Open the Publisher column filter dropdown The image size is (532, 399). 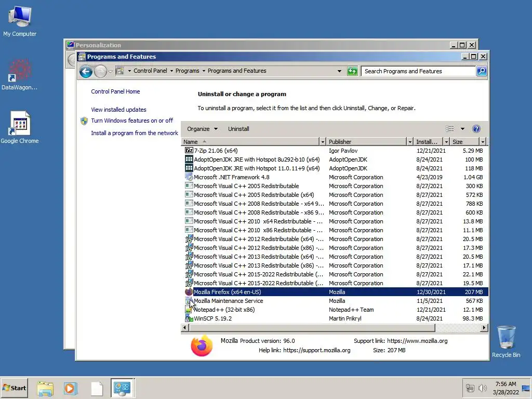(x=410, y=142)
